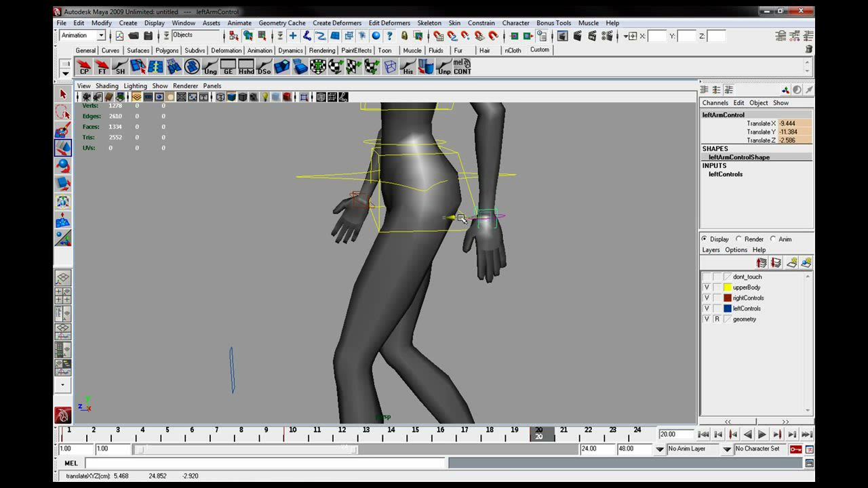Click the His shelf icon
Screen dimensions: 868x488
(408, 66)
